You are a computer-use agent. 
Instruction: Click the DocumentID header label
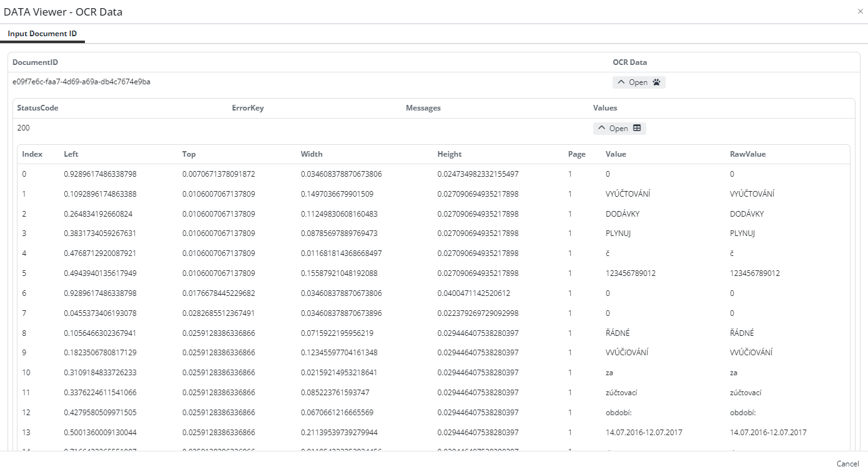(35, 62)
